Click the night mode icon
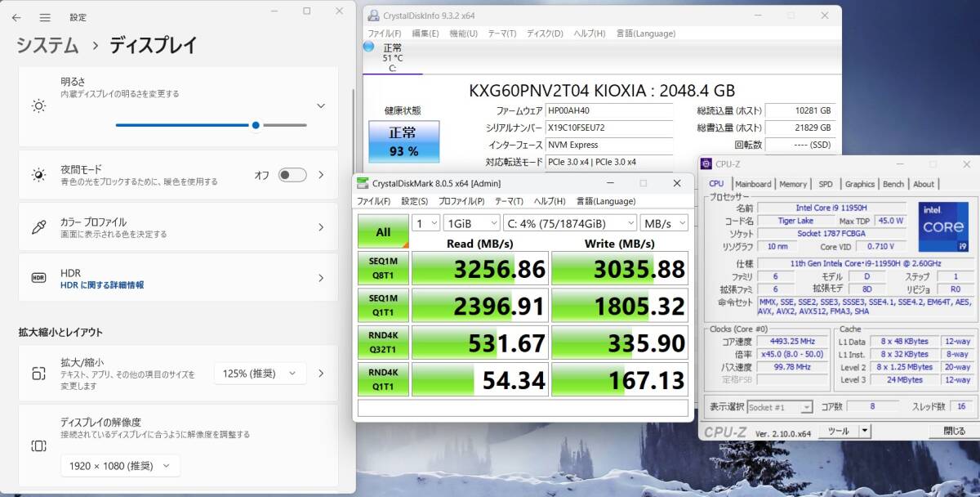This screenshot has width=980, height=497. [38, 175]
